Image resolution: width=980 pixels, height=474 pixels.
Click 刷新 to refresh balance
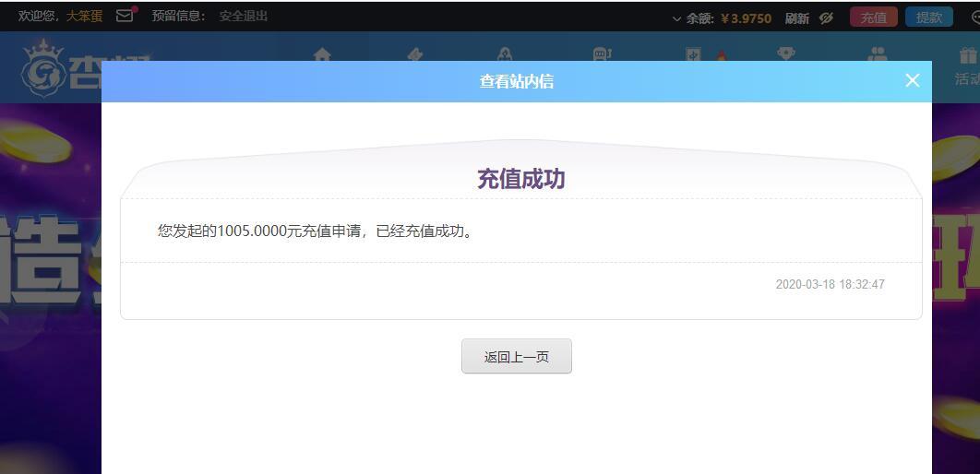(797, 18)
